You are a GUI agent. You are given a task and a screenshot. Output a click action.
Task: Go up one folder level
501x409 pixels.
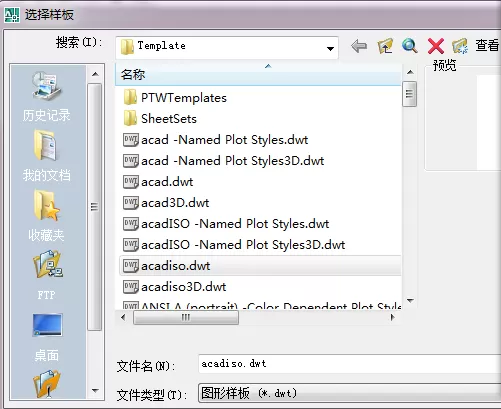point(385,46)
